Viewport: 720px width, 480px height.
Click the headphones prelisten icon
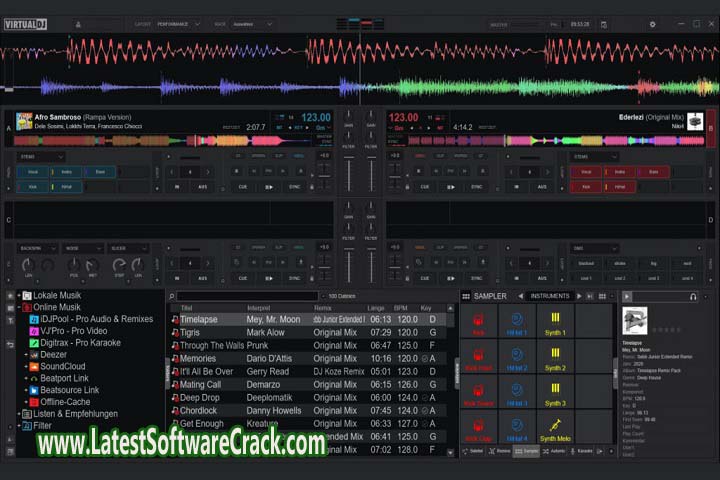(x=693, y=297)
